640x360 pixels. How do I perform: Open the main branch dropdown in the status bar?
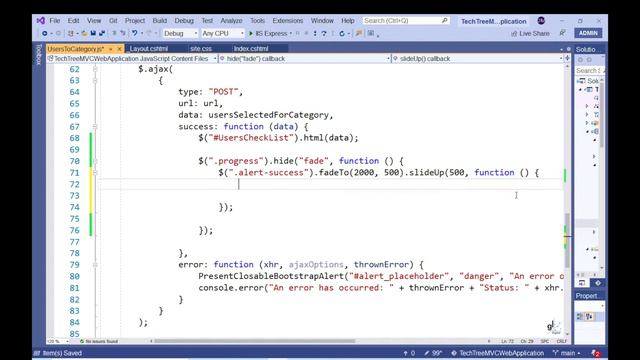(567, 353)
